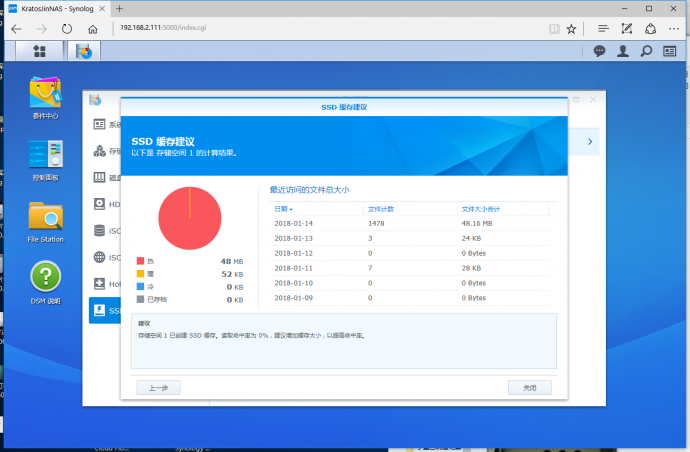
Task: Close the Storage Manager window behind dialog
Action: (x=593, y=100)
